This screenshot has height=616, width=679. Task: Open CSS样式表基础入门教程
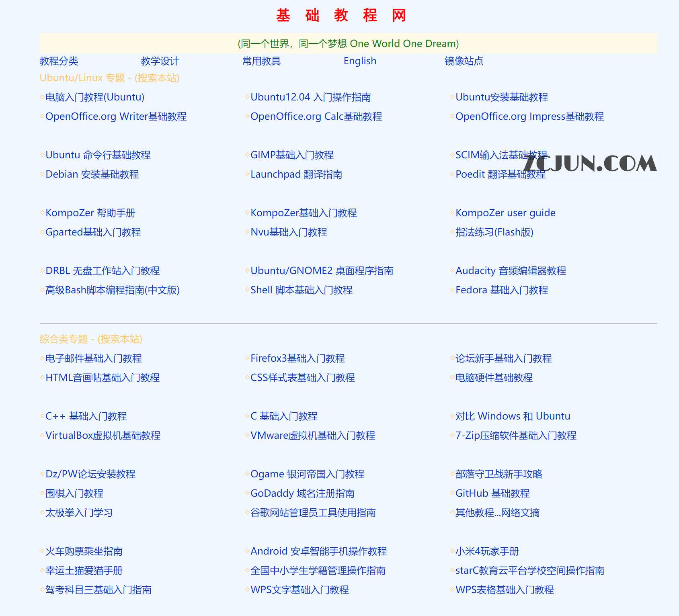pyautogui.click(x=302, y=377)
